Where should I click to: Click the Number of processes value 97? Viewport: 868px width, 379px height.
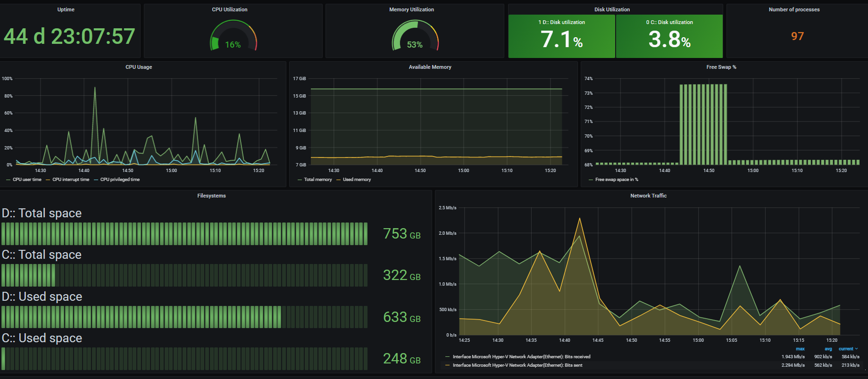tap(797, 36)
